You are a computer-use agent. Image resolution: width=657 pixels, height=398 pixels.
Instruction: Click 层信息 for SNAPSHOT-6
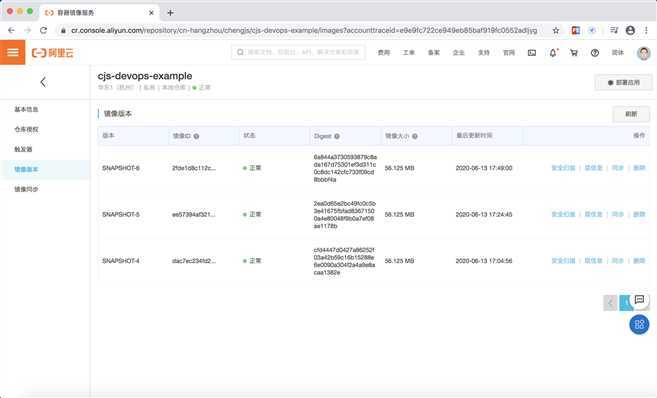tap(593, 168)
